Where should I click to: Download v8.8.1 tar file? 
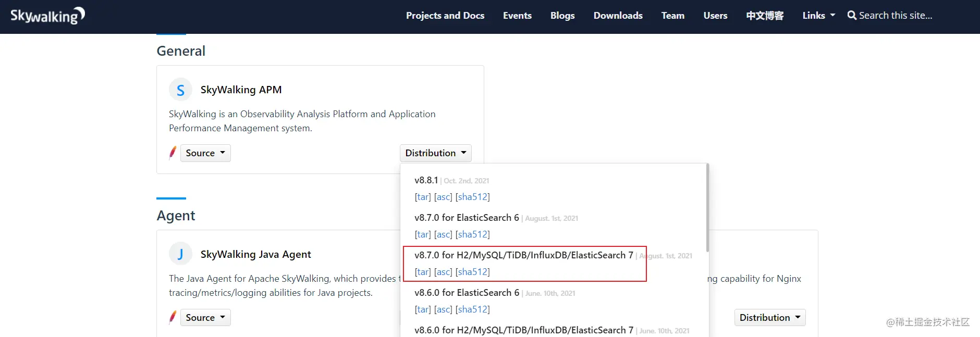point(423,197)
